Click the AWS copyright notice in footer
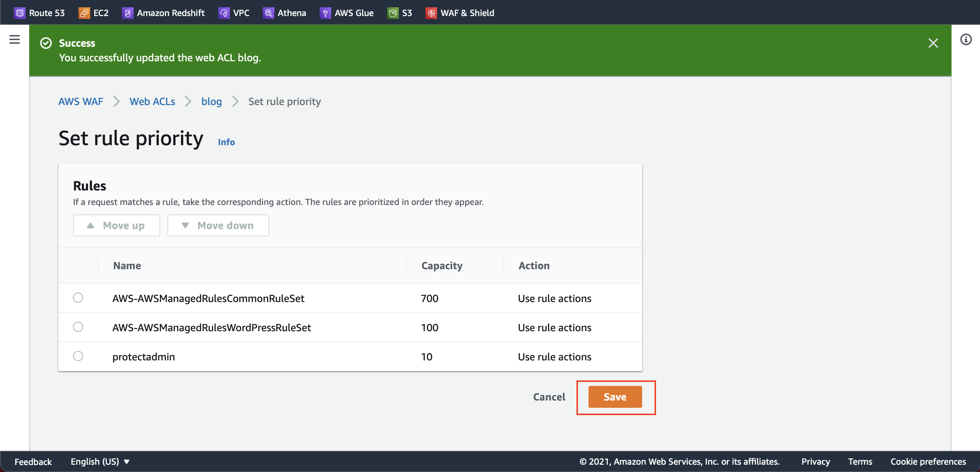The width and height of the screenshot is (980, 472). (679, 461)
